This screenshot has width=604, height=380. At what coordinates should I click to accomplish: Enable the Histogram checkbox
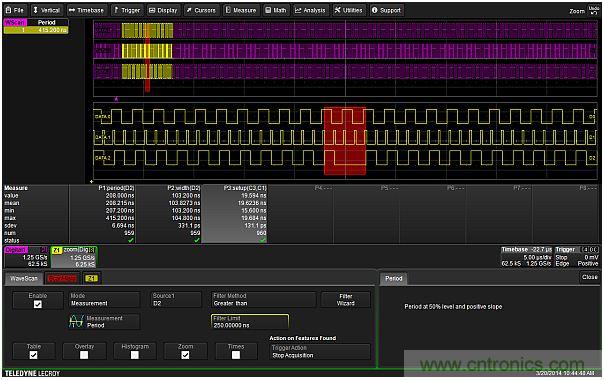pos(135,355)
